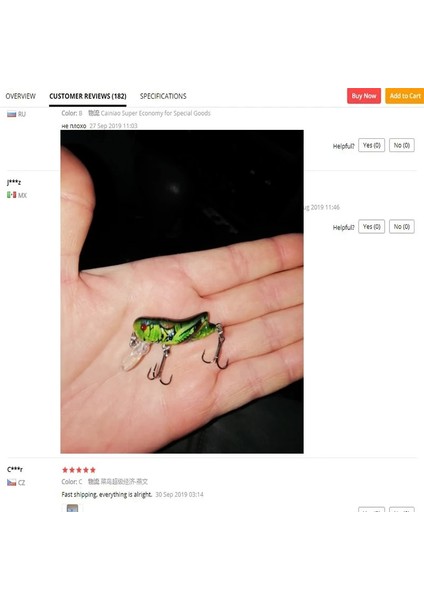This screenshot has width=424, height=600.
Task: Click the five-star rating on C***r's review
Action: click(x=79, y=470)
